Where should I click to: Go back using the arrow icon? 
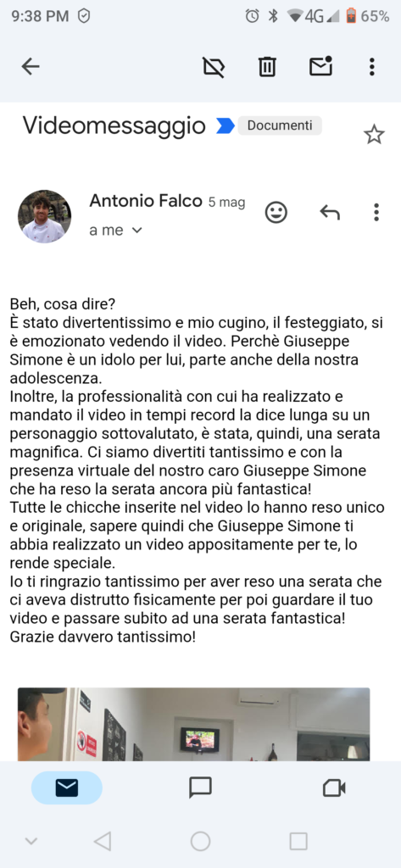click(x=31, y=67)
